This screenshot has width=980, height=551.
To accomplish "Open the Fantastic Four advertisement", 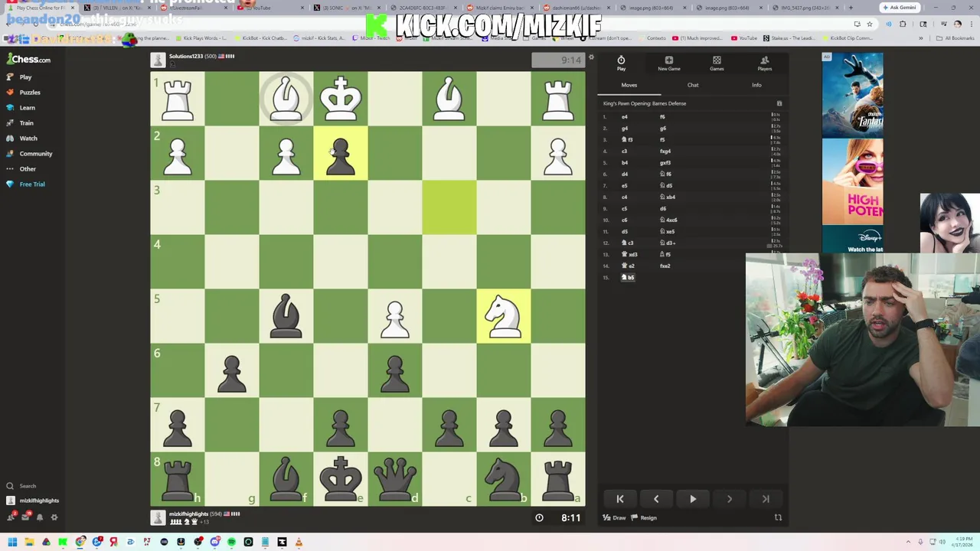I will click(852, 96).
